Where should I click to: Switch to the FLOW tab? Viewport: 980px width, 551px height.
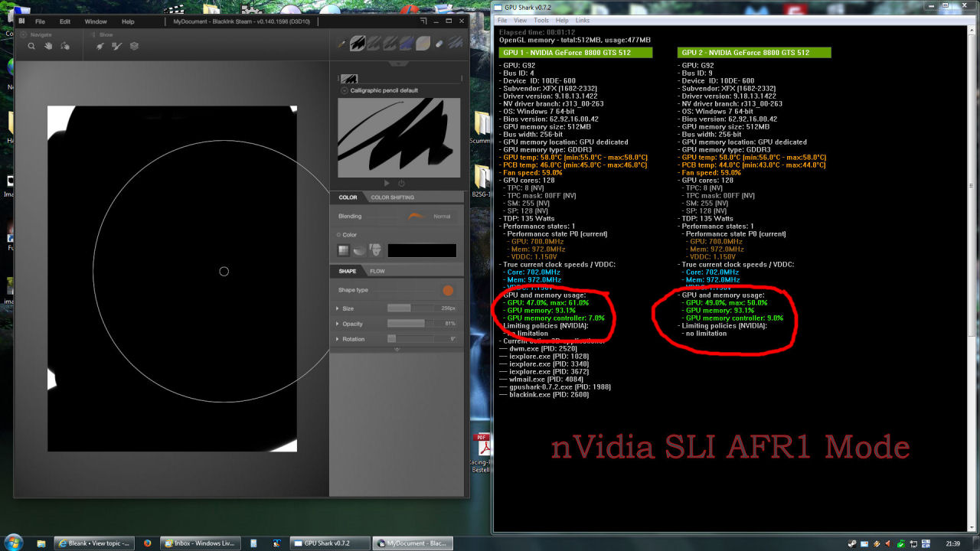coord(377,271)
